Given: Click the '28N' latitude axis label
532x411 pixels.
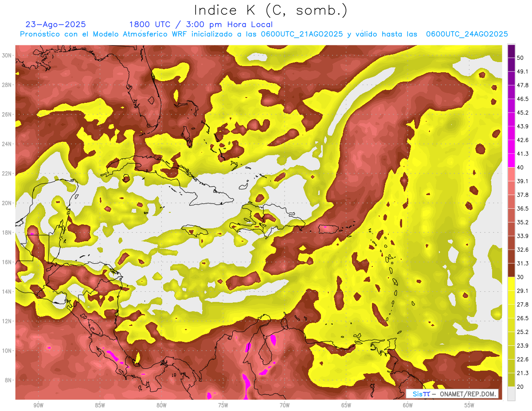Looking at the screenshot, I should click(x=7, y=85).
